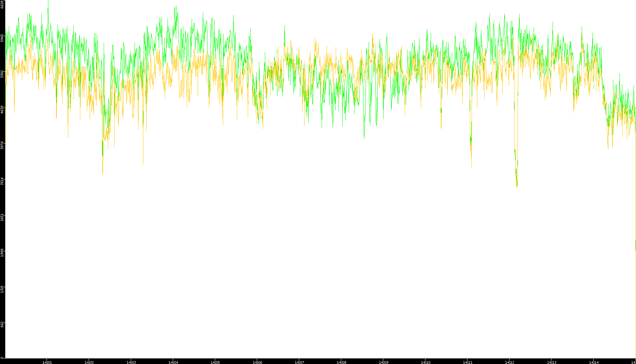Click the 0 origin label on vertical axis
The image size is (636, 364).
(x=2, y=358)
